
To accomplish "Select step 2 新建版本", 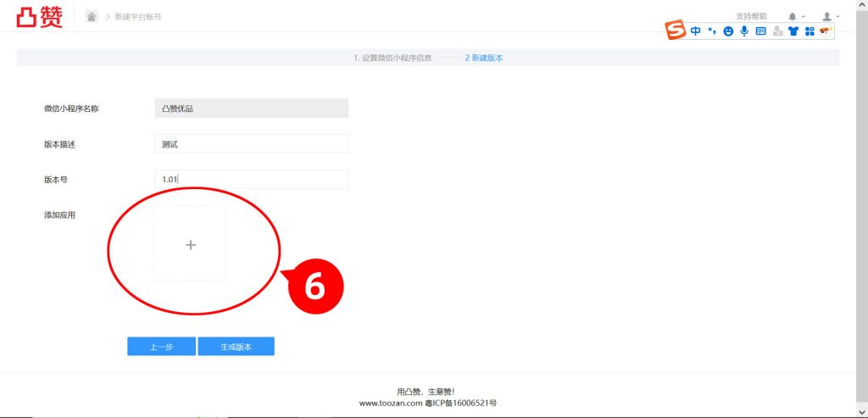I will coord(484,58).
